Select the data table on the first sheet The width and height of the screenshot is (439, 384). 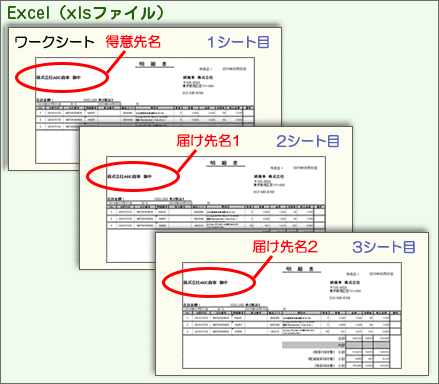coord(145,118)
